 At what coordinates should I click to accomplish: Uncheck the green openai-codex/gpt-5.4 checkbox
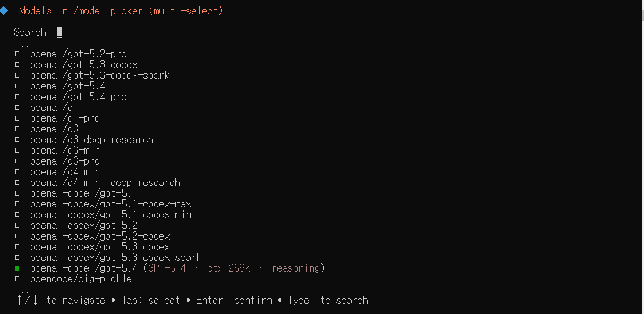[17, 268]
